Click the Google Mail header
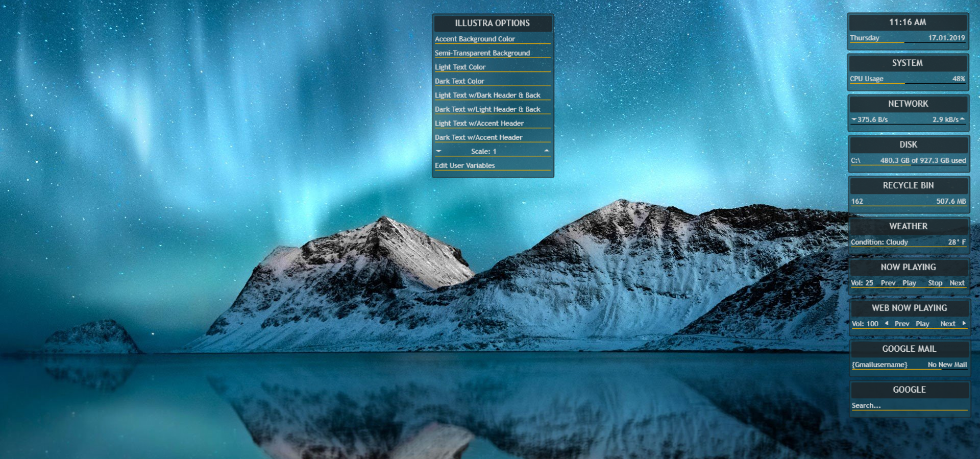Screen dimensions: 980x459 click(x=909, y=349)
